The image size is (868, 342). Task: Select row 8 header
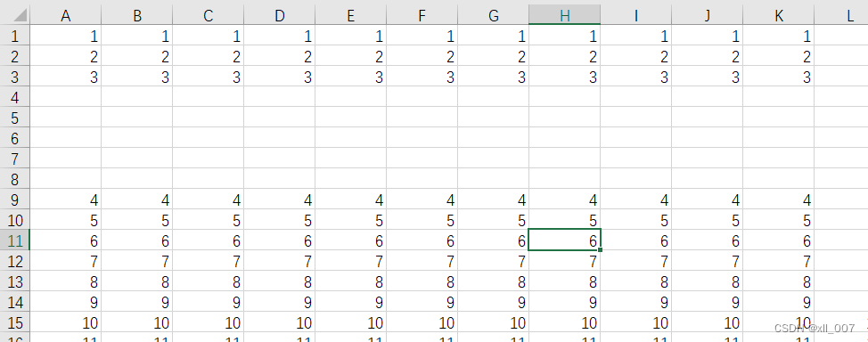[x=14, y=179]
